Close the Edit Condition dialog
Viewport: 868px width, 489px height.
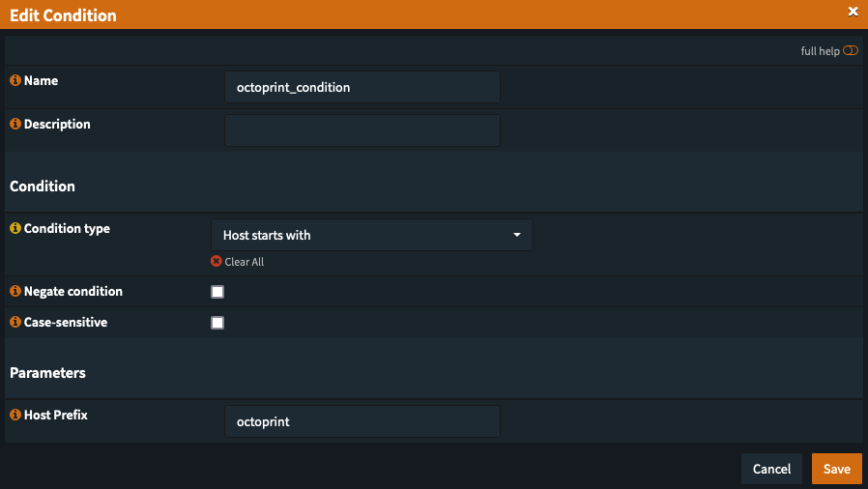[x=854, y=12]
